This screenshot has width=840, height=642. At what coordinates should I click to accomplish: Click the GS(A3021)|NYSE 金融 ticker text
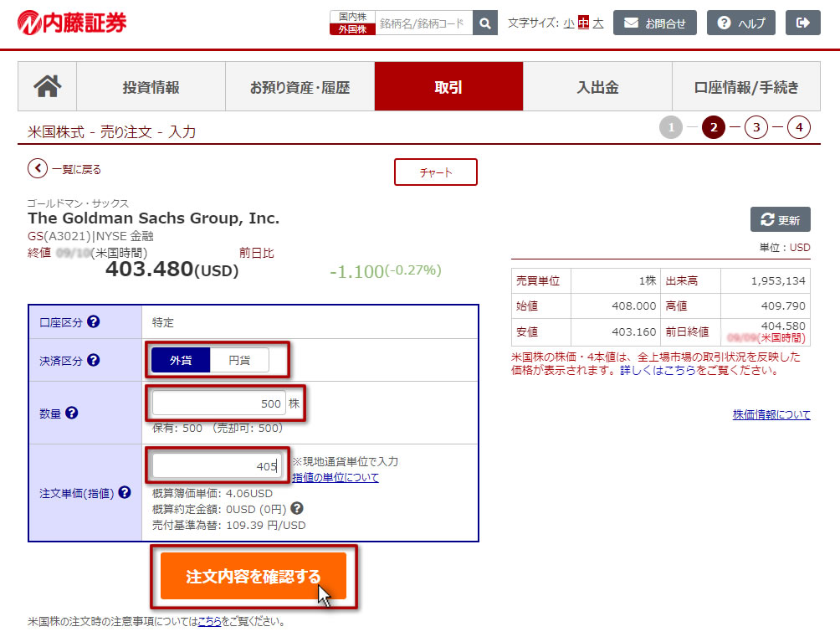click(x=90, y=236)
